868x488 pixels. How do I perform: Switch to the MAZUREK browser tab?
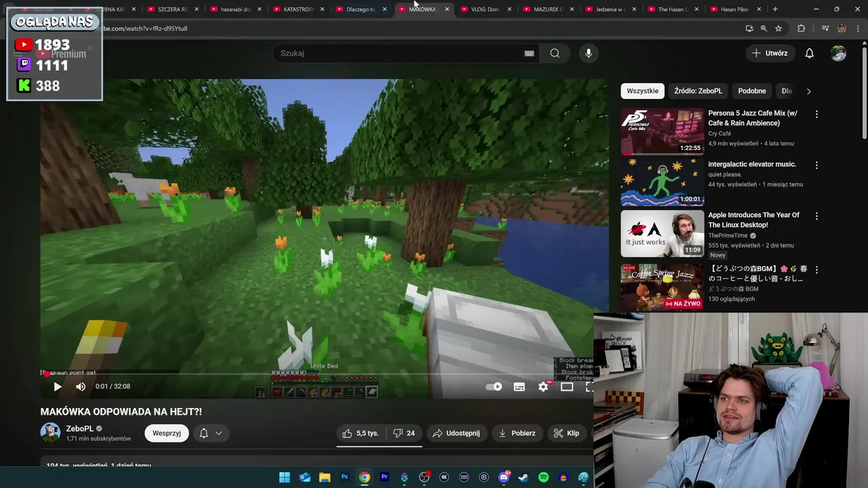click(548, 9)
